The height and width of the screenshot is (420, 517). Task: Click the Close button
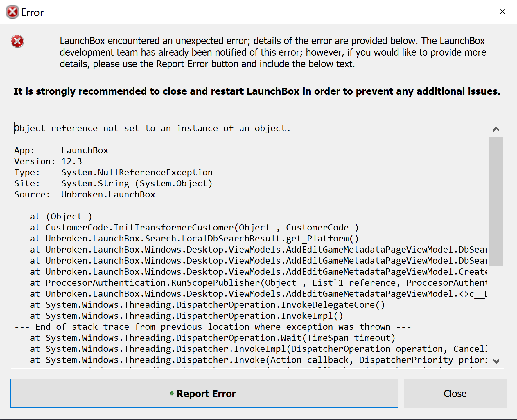click(455, 393)
